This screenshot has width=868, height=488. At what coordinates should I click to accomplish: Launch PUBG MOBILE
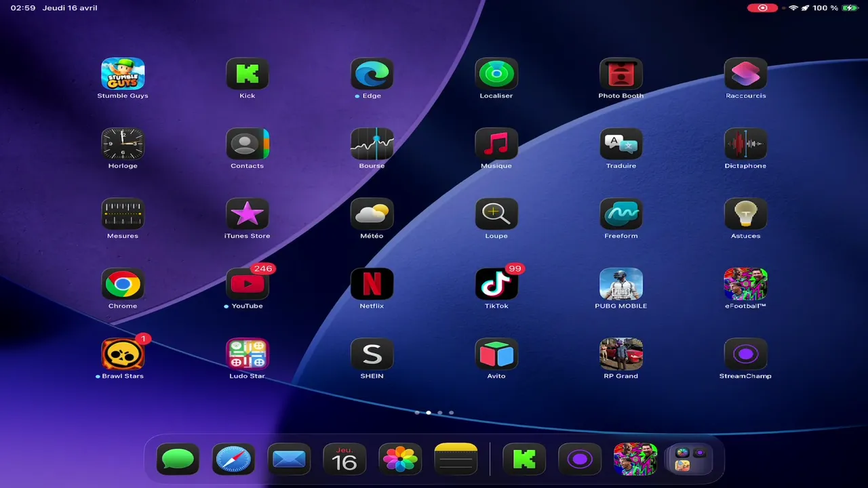[x=621, y=284]
